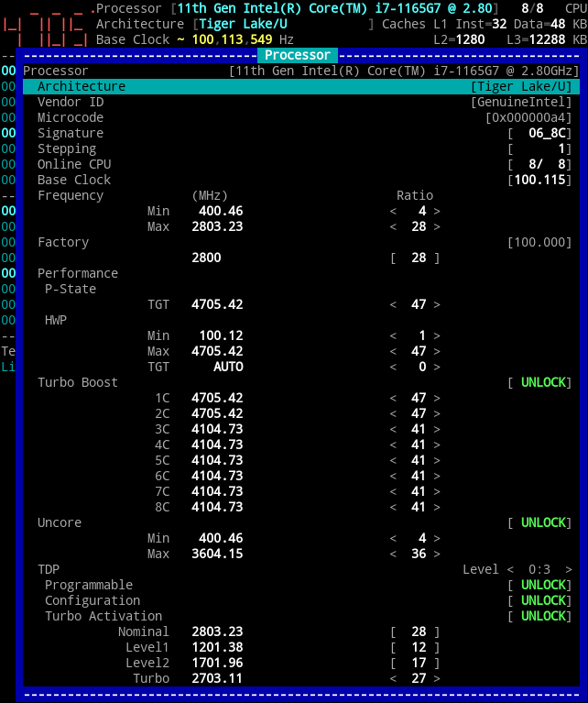The image size is (588, 703).
Task: Select the Signature 06_8C row
Action: (301, 133)
